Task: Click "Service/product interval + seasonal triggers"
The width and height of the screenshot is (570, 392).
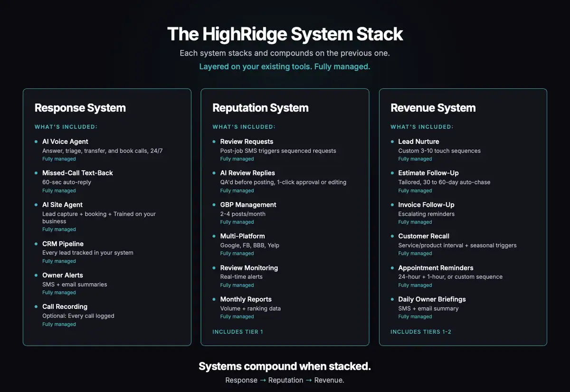Action: 457,245
